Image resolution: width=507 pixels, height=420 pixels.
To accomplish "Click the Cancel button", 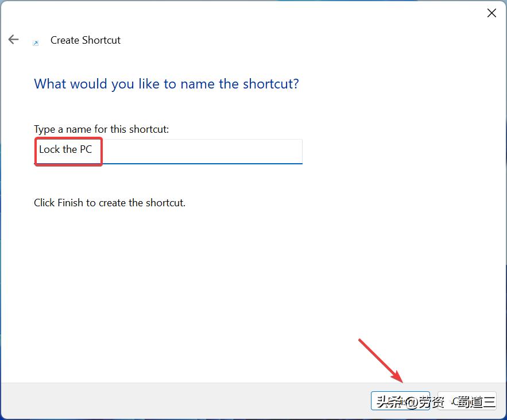I will tap(467, 400).
